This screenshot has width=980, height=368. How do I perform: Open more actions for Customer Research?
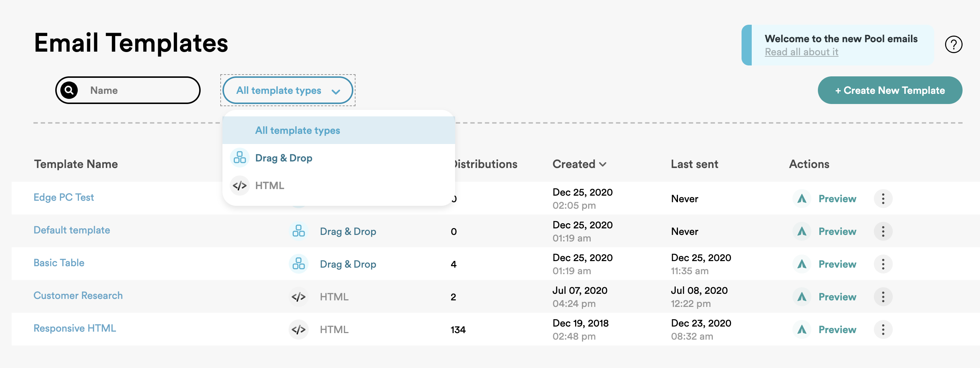[883, 297]
